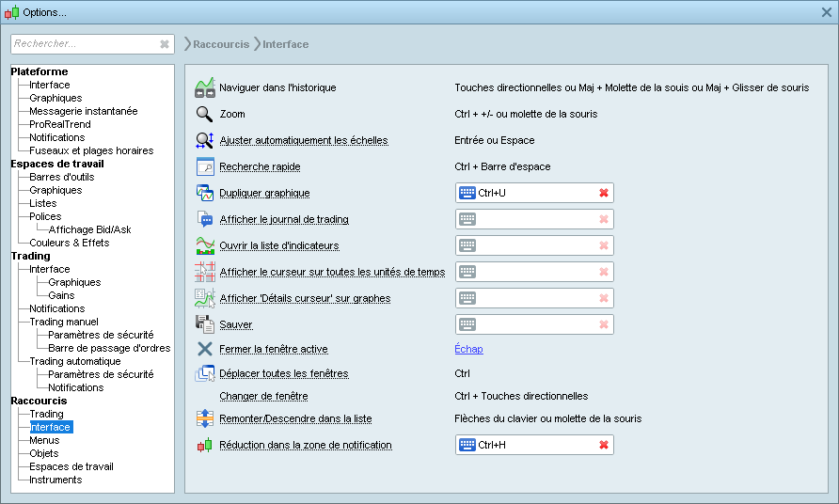
Task: Click the Ouvrir la liste d'indicateurs icon
Action: click(205, 245)
